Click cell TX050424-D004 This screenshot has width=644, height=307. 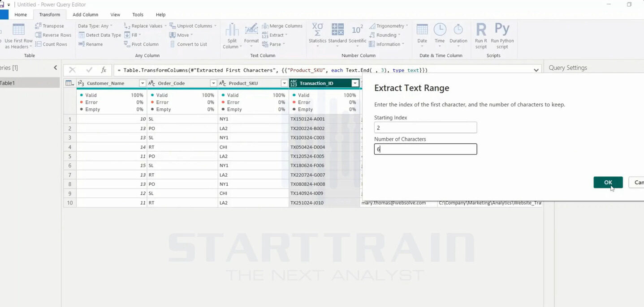(324, 147)
